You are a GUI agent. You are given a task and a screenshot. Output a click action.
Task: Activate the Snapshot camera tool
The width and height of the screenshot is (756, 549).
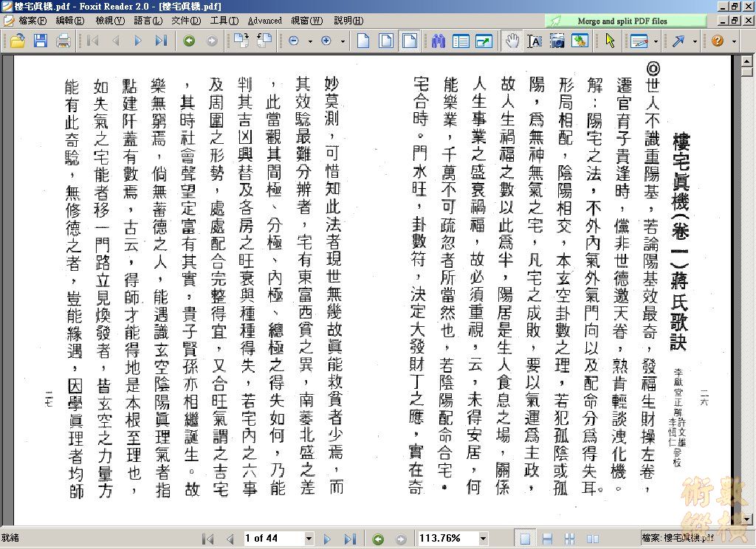coord(557,41)
